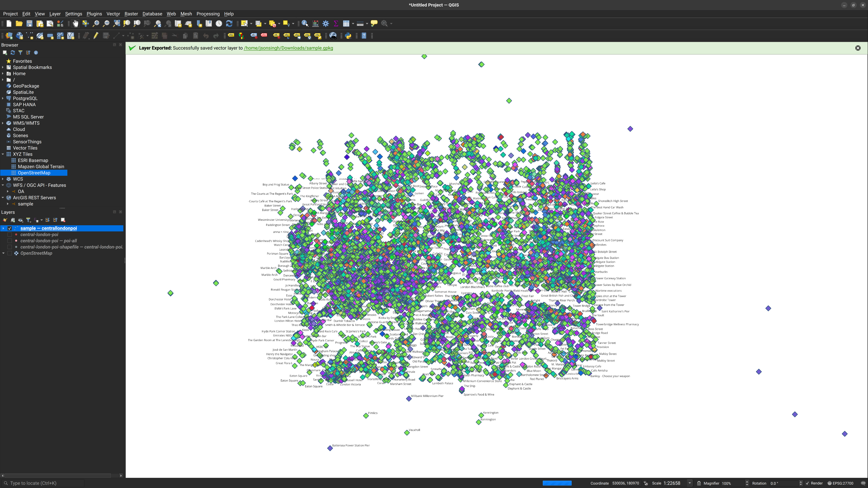Viewport: 868px width, 488px height.
Task: Collapse the OpenStreetMap layer entry
Action: point(3,253)
